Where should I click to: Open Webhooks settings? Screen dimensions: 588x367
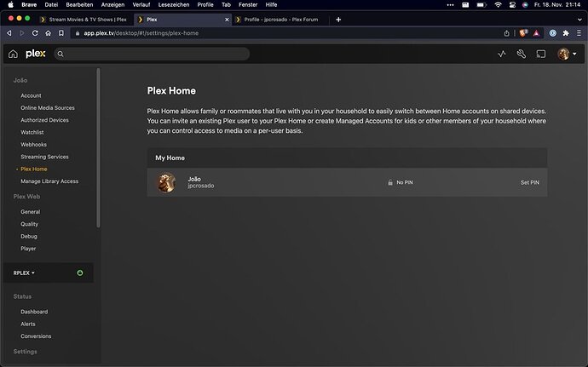(x=34, y=144)
